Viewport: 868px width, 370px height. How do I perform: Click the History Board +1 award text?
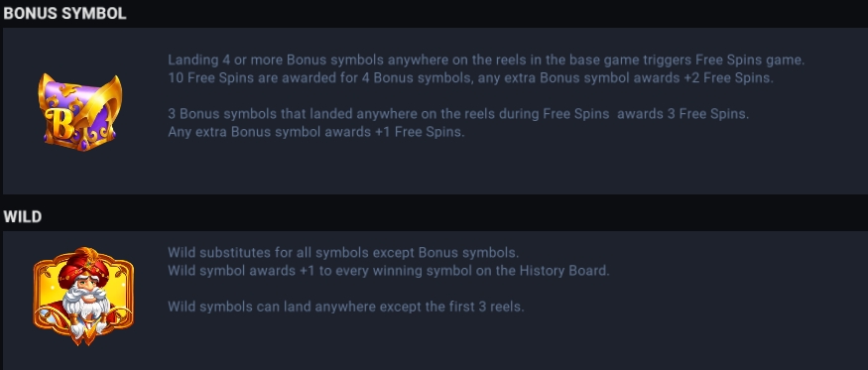click(389, 271)
